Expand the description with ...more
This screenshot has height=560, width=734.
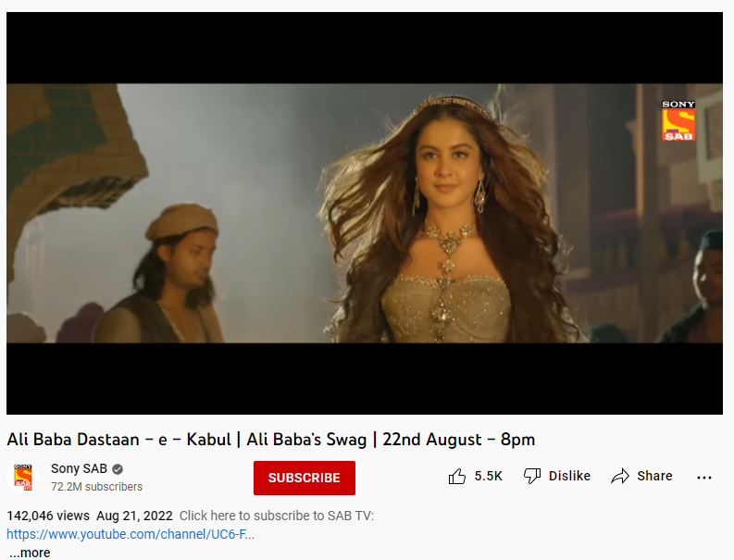(30, 553)
